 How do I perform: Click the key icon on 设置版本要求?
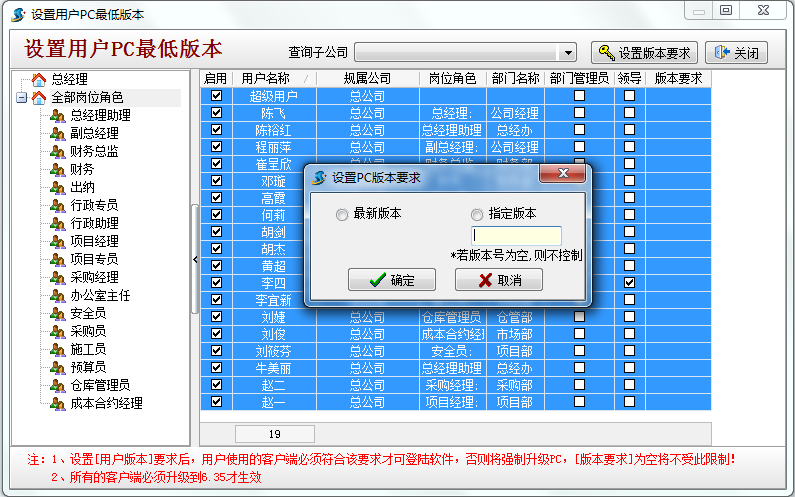(x=604, y=53)
